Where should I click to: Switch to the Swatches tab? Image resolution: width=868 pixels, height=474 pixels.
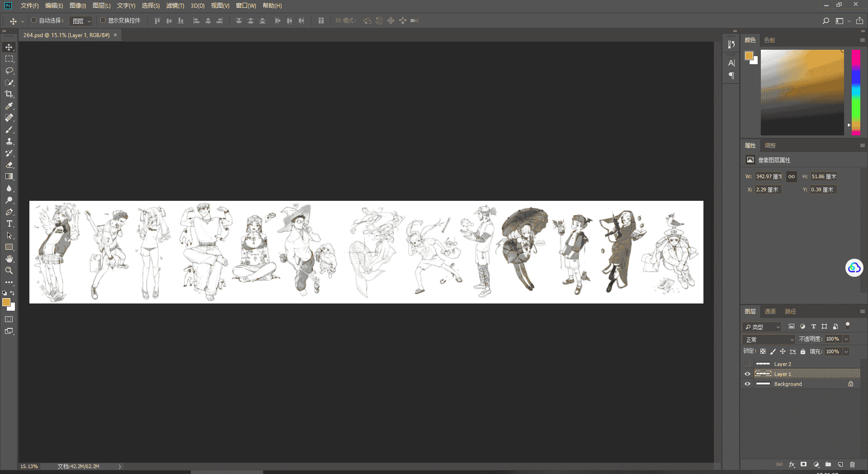[x=769, y=40]
